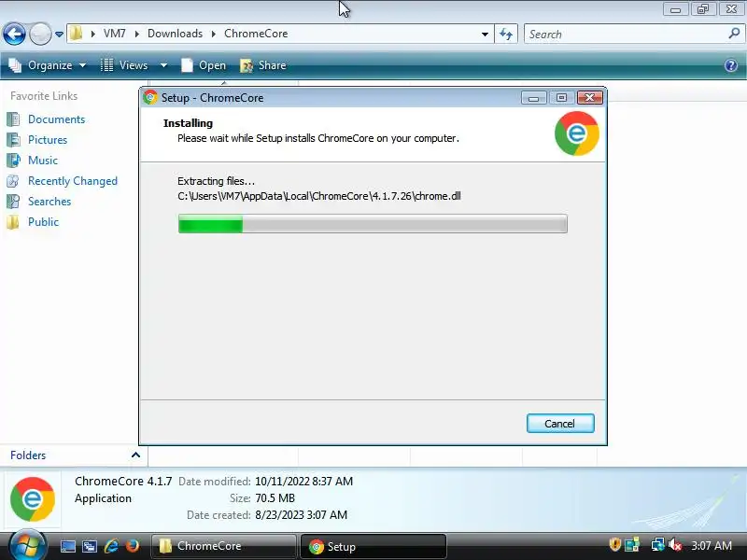747x560 pixels.
Task: Switch to Setup taskbar button
Action: coord(373,546)
